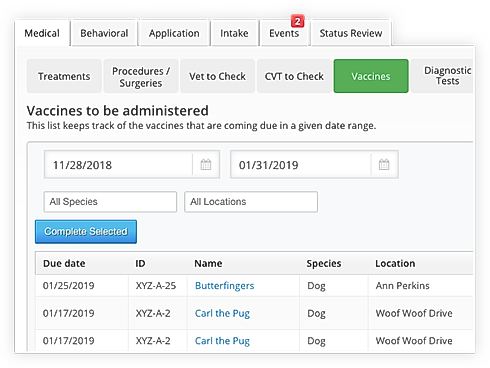
Task: Open the Diagnostic Tests sub-tab
Action: pyautogui.click(x=442, y=76)
